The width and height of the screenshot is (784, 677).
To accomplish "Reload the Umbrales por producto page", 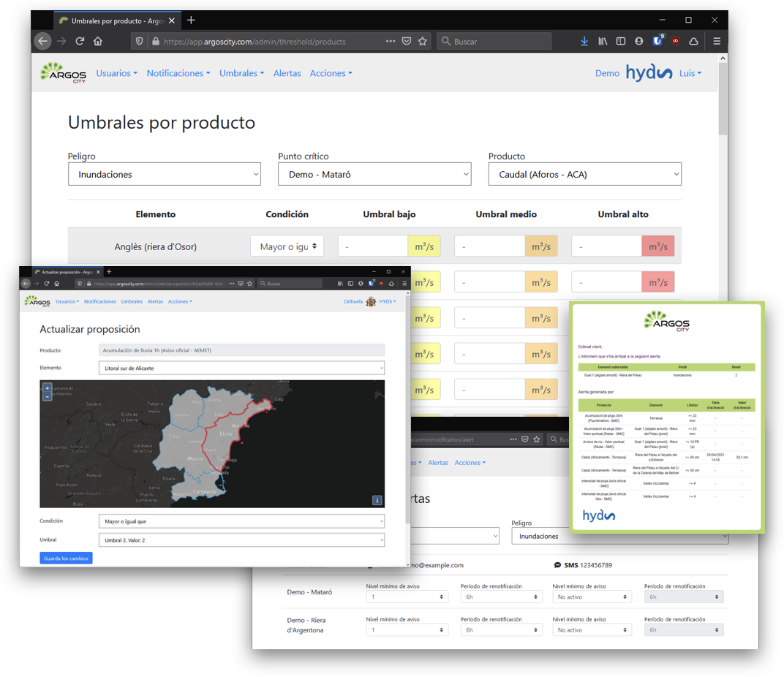I will [x=80, y=41].
